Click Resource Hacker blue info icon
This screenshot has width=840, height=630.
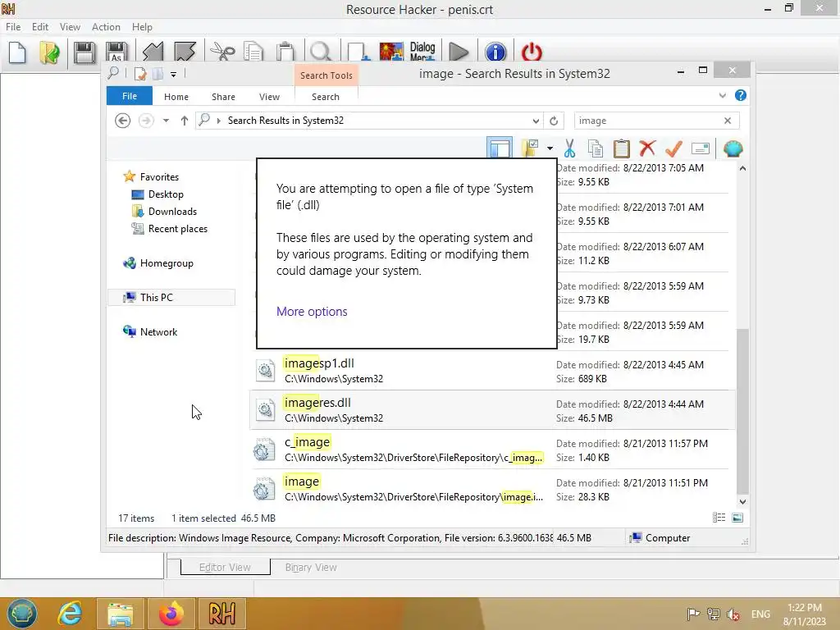tap(495, 52)
